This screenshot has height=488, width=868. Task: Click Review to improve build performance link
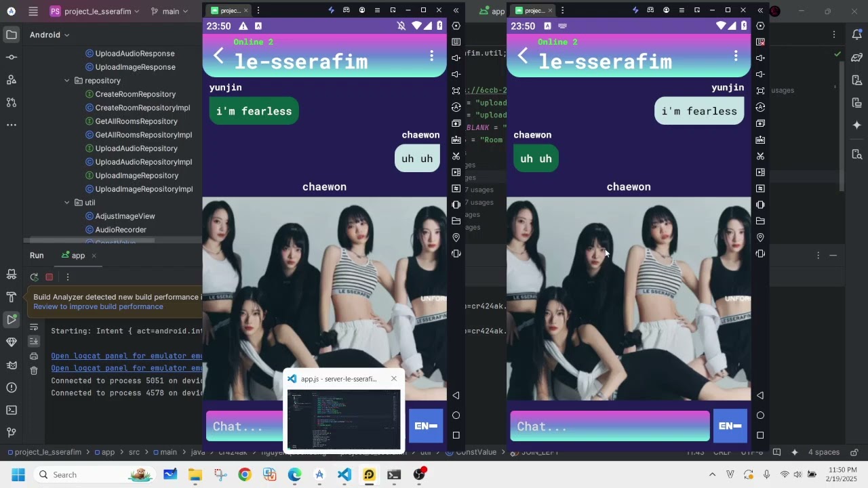(x=98, y=306)
